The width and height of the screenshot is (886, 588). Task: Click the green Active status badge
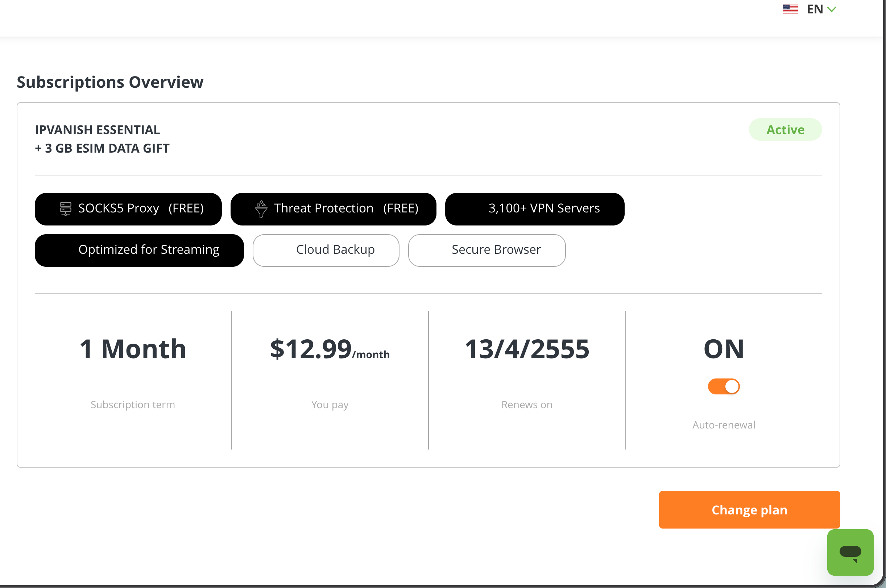(x=785, y=129)
